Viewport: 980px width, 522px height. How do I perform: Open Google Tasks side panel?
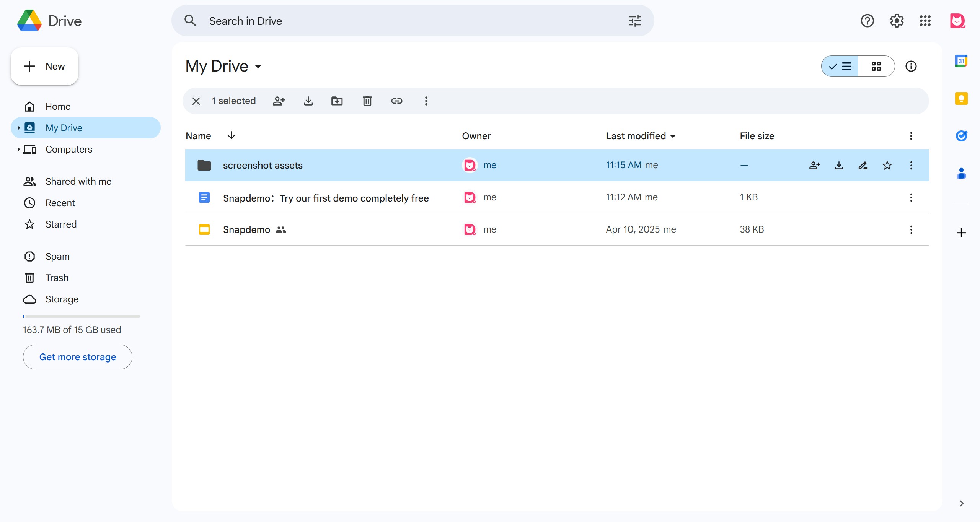[x=961, y=136]
